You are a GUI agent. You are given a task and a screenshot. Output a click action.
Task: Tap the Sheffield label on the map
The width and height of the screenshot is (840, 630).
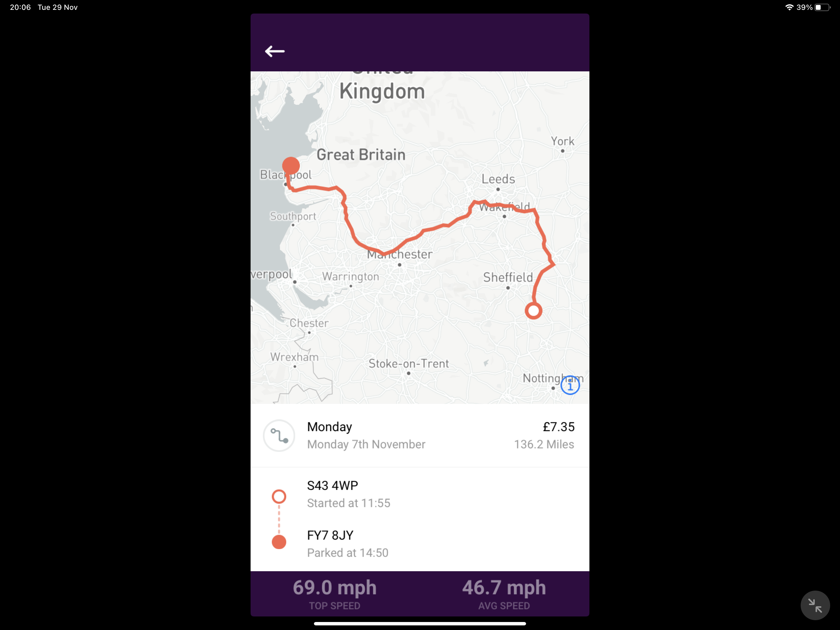click(508, 277)
